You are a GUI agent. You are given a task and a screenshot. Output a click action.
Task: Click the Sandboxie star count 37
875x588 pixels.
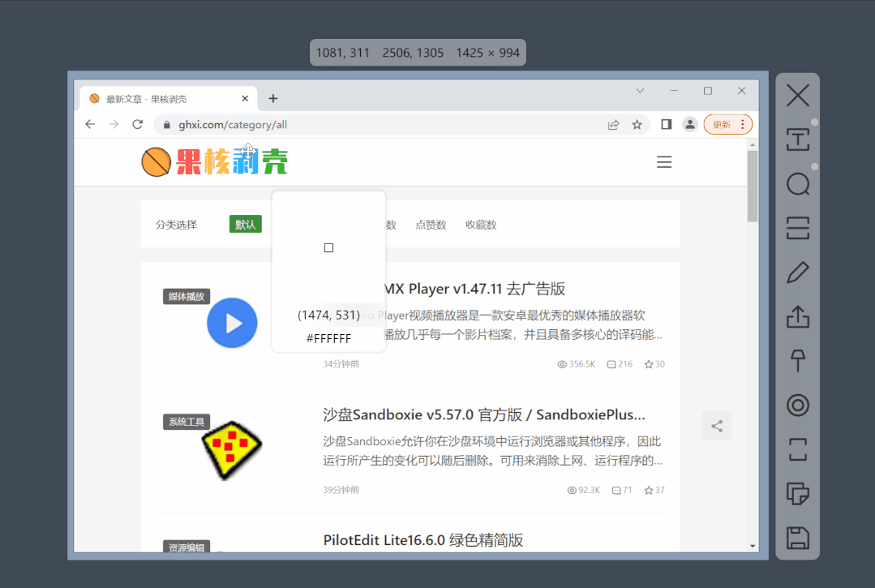[x=654, y=490]
